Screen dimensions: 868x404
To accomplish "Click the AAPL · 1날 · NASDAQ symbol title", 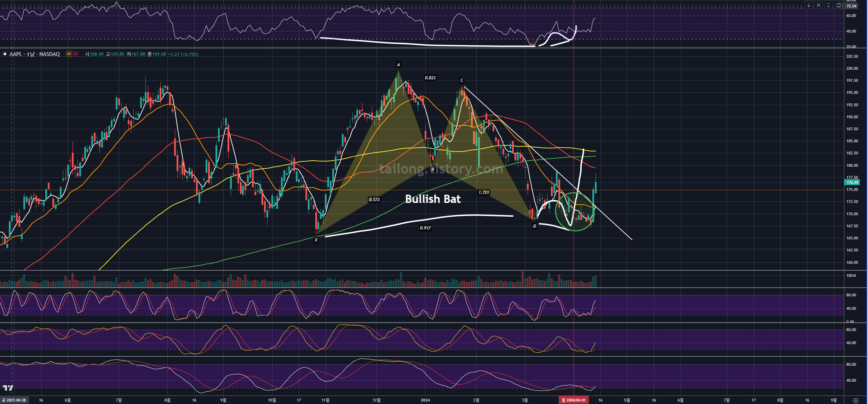I will (34, 54).
